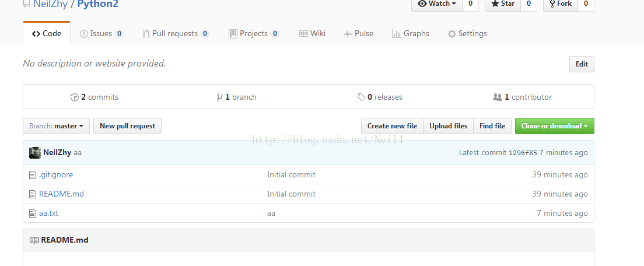
Task: View the 1 branch list
Action: coord(237,97)
